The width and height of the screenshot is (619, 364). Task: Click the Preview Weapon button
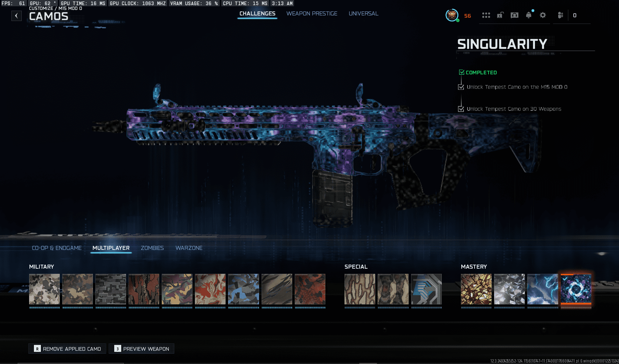click(142, 349)
